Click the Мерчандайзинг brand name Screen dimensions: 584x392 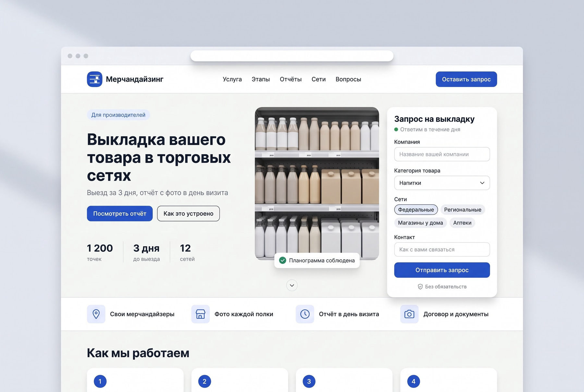coord(135,79)
